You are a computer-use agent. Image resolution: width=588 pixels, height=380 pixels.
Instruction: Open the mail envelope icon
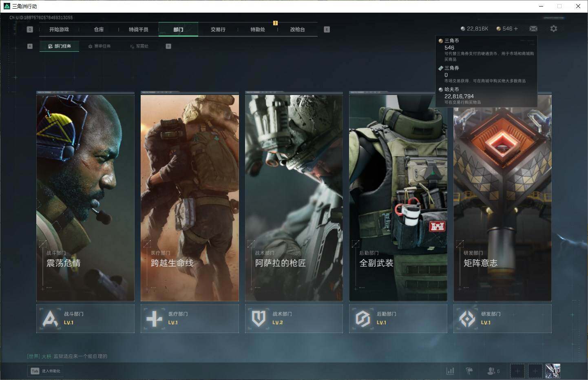point(533,29)
